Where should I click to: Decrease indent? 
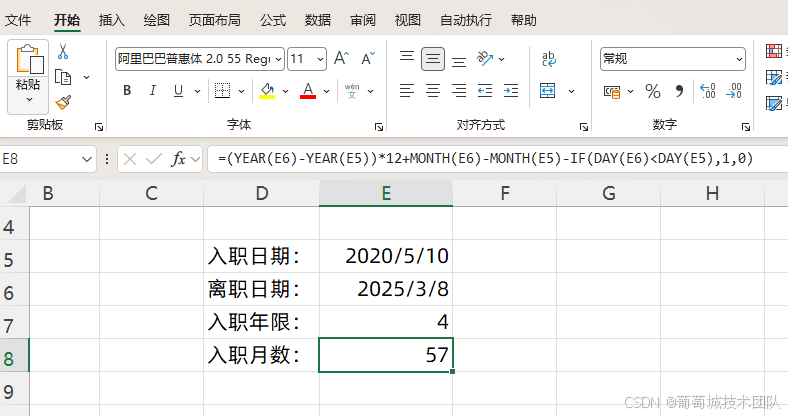pos(484,91)
